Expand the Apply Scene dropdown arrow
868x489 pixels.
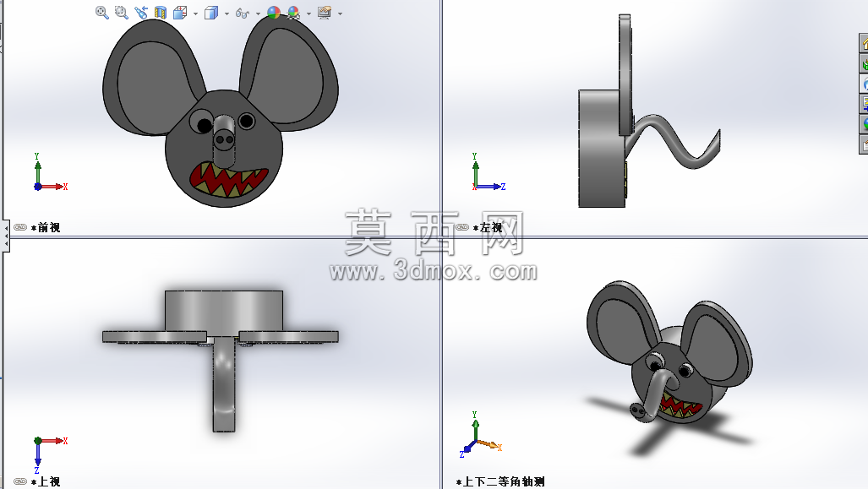coord(308,14)
